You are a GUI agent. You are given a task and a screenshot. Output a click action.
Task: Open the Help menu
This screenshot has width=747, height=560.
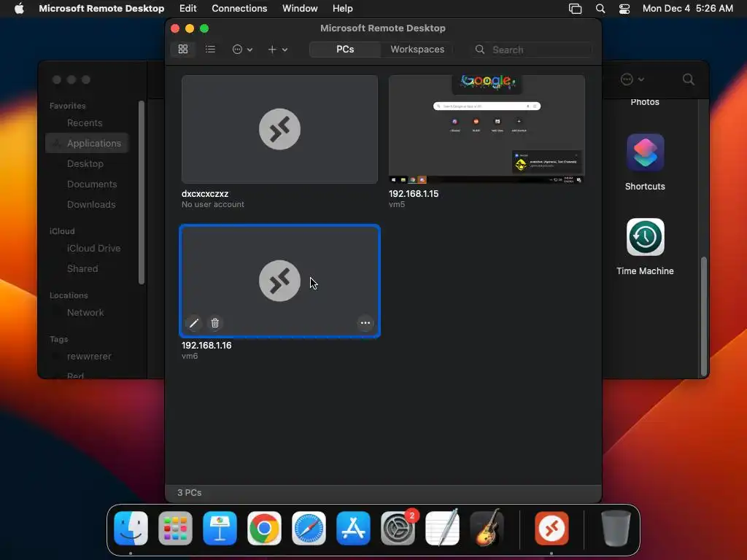(x=343, y=8)
